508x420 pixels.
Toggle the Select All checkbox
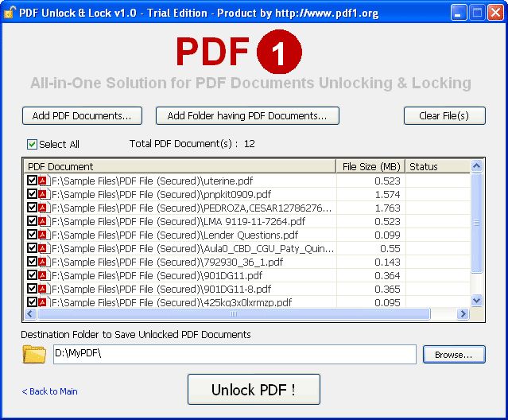tap(32, 144)
